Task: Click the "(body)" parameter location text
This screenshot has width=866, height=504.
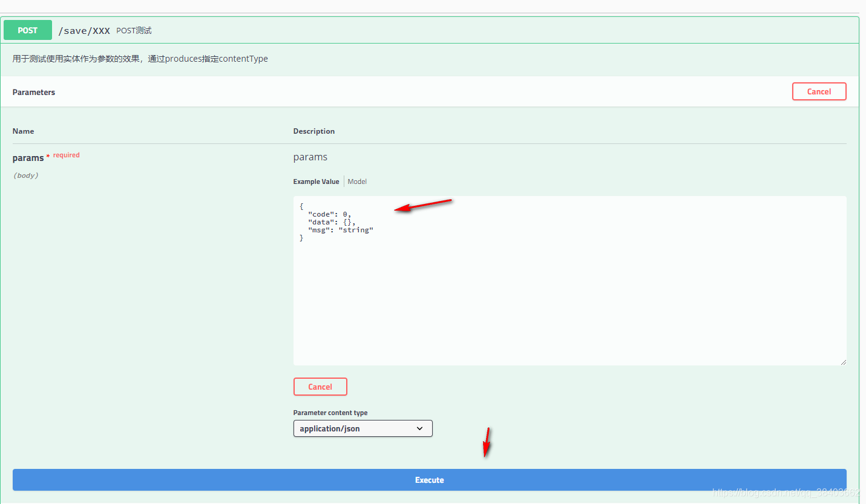Action: click(26, 175)
